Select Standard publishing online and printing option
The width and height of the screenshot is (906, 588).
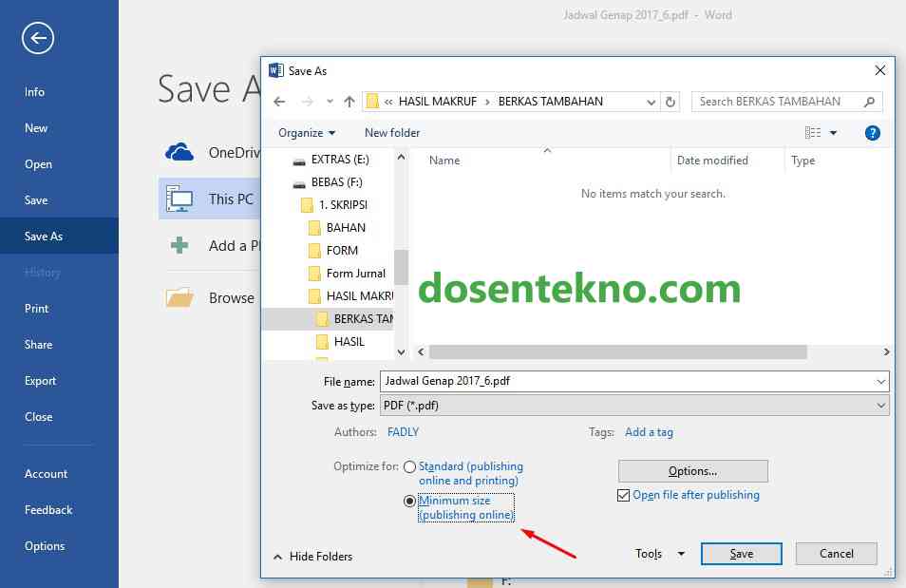[x=409, y=466]
